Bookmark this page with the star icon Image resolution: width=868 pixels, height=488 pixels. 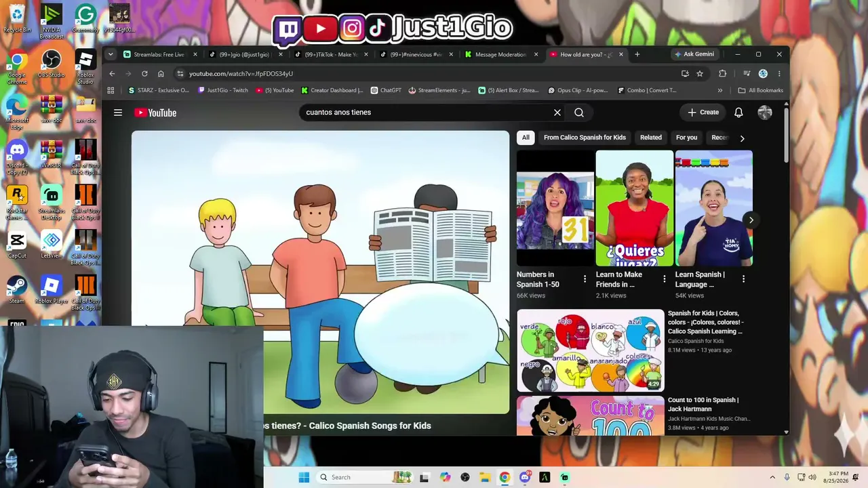click(x=700, y=73)
